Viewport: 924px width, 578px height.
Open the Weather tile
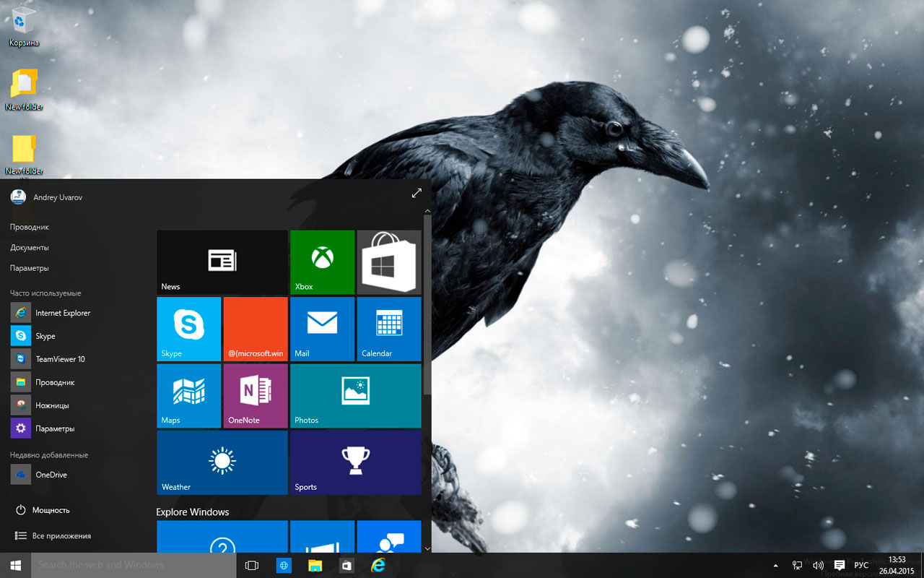[x=222, y=462]
